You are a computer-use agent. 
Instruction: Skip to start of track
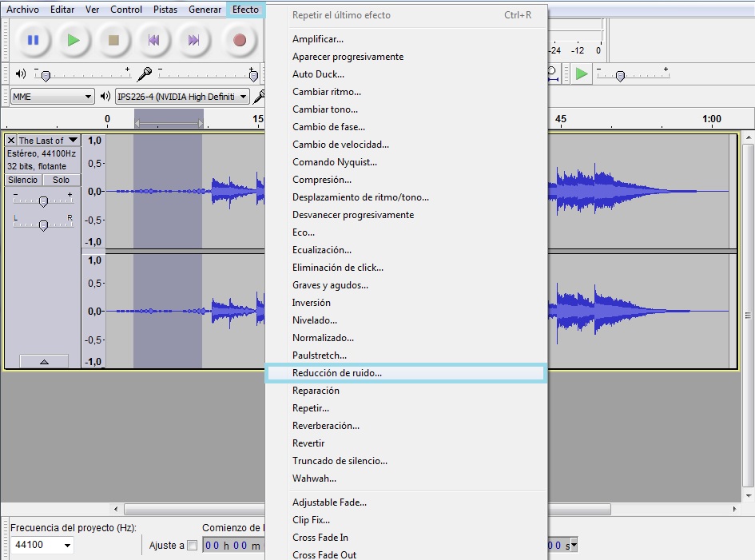coord(154,40)
